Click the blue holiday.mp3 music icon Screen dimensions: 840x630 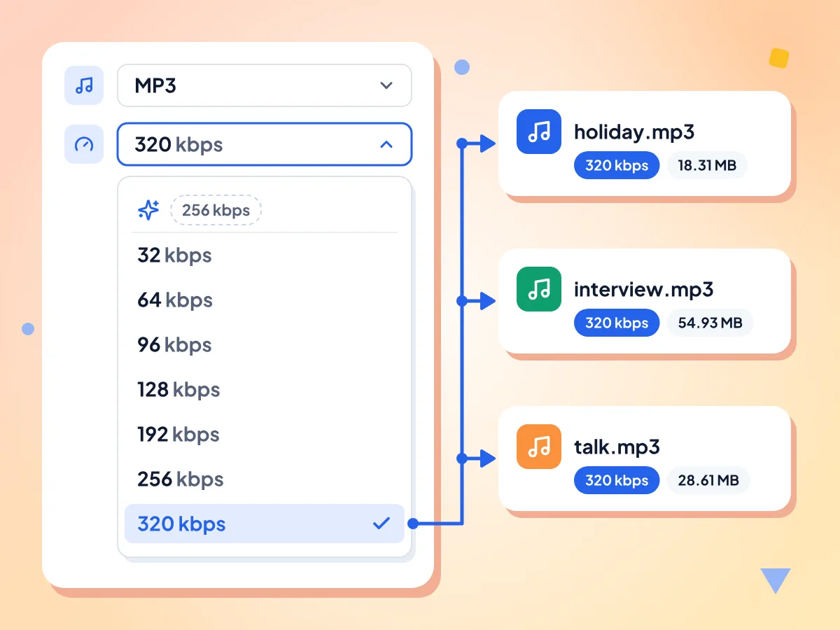tap(539, 132)
